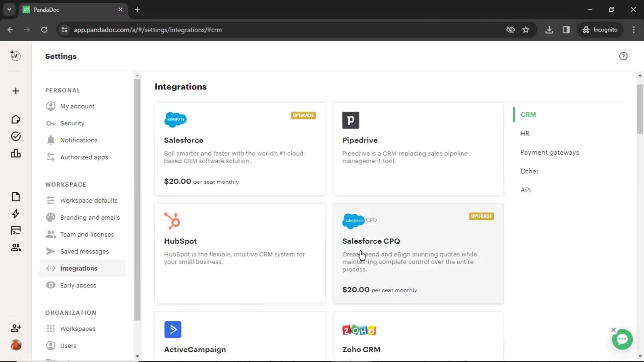Open Payment gateways section

(550, 152)
